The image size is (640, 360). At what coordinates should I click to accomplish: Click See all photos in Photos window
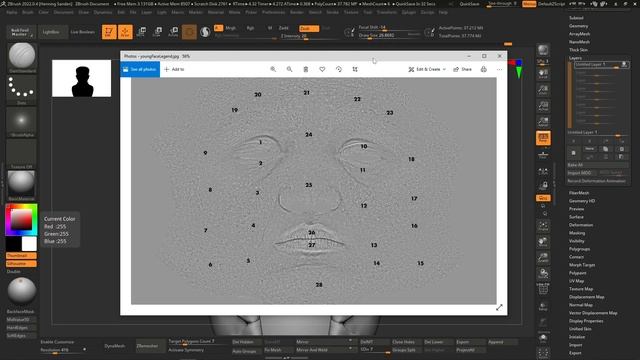(140, 69)
